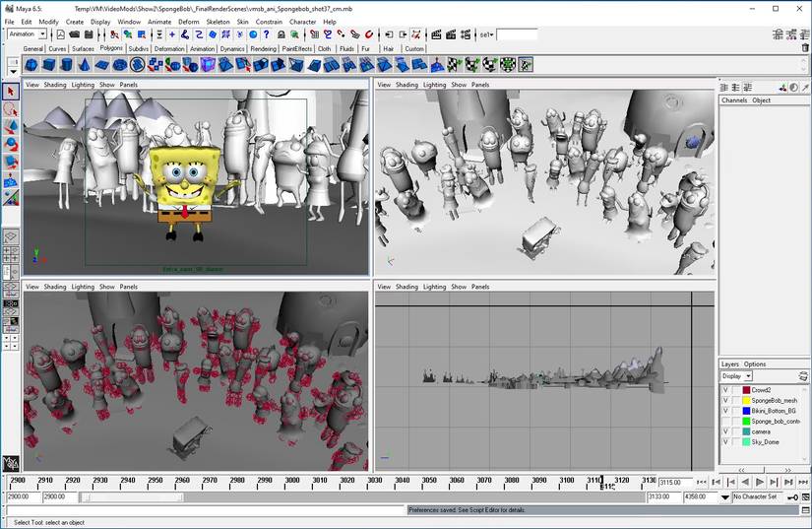Open the Animation menu set dropdown

pyautogui.click(x=42, y=34)
